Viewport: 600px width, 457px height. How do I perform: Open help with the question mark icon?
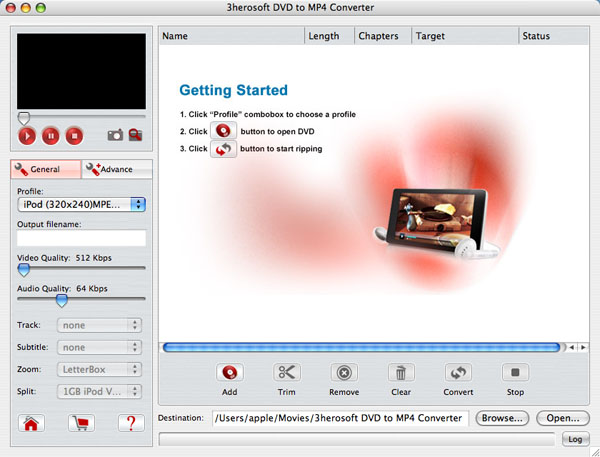[128, 423]
